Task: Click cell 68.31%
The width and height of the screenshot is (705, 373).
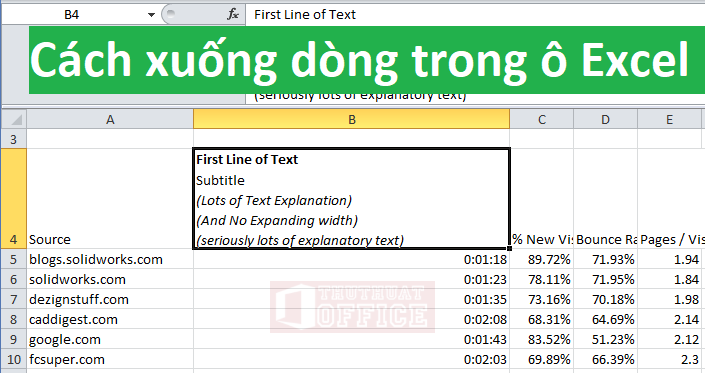Action: coord(542,319)
